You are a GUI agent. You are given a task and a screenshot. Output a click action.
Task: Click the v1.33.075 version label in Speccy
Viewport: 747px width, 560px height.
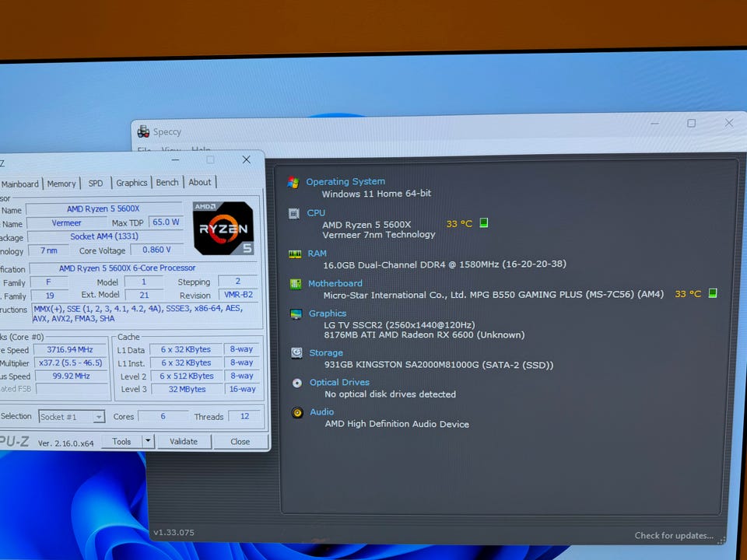[174, 532]
